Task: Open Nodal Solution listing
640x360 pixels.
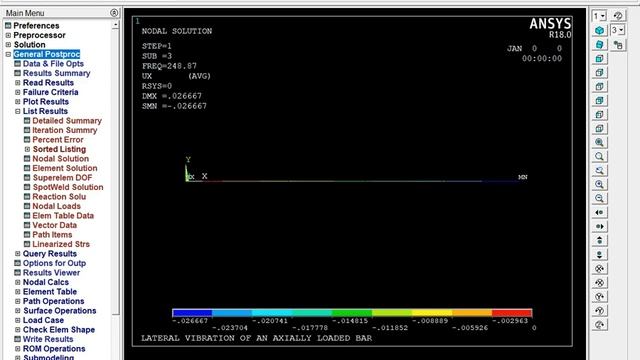Action: [60, 158]
